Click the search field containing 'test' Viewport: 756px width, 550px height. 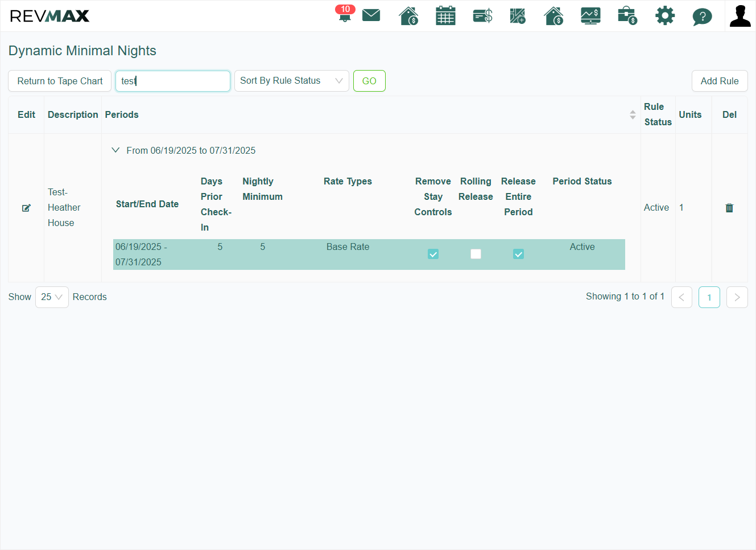173,81
